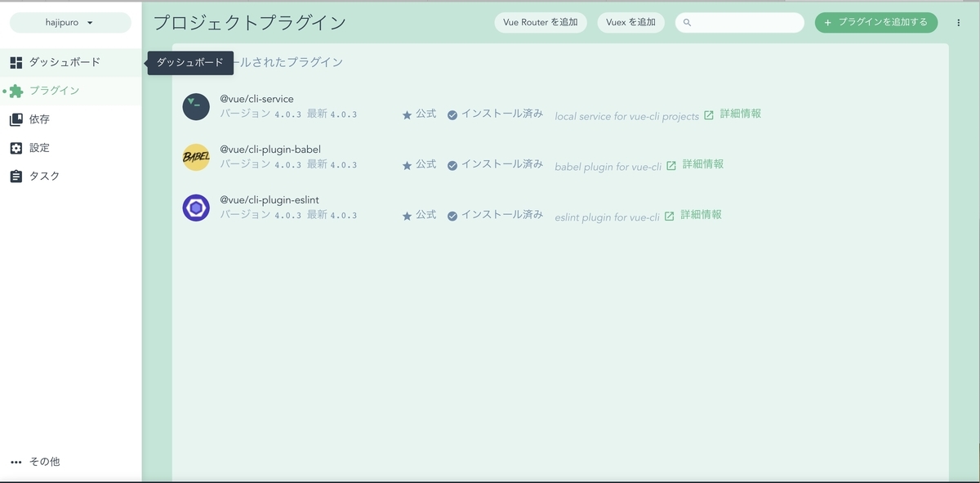Click インストール済み label in cli-service row
980x483 pixels.
tap(502, 114)
